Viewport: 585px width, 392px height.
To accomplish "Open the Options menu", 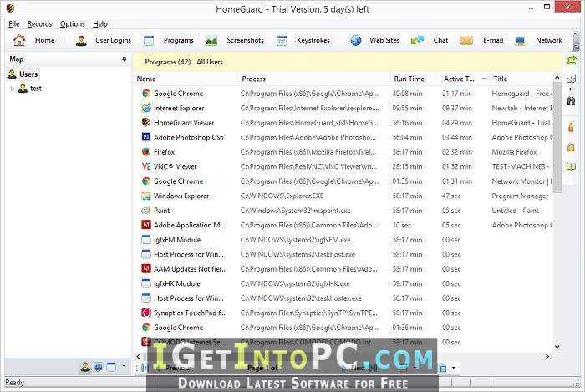I will (73, 24).
